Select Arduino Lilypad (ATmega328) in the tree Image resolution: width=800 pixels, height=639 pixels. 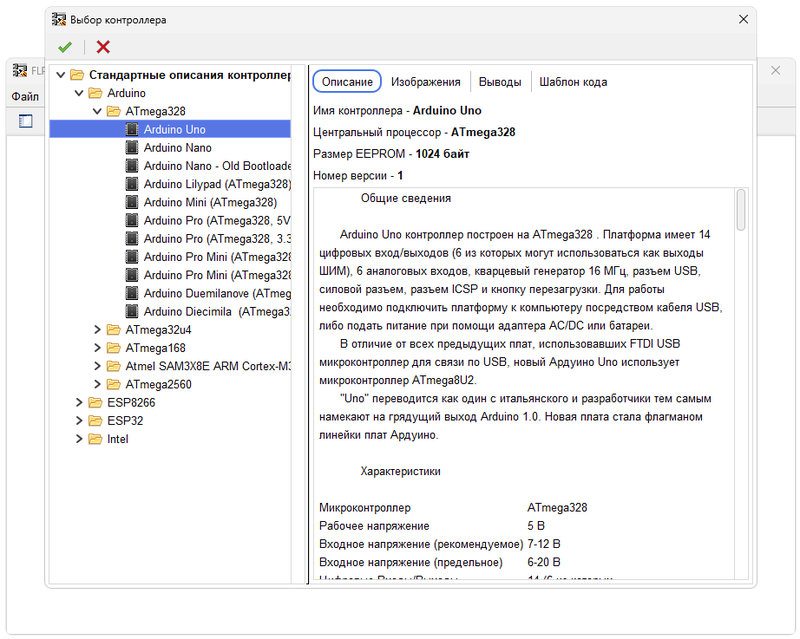point(216,185)
